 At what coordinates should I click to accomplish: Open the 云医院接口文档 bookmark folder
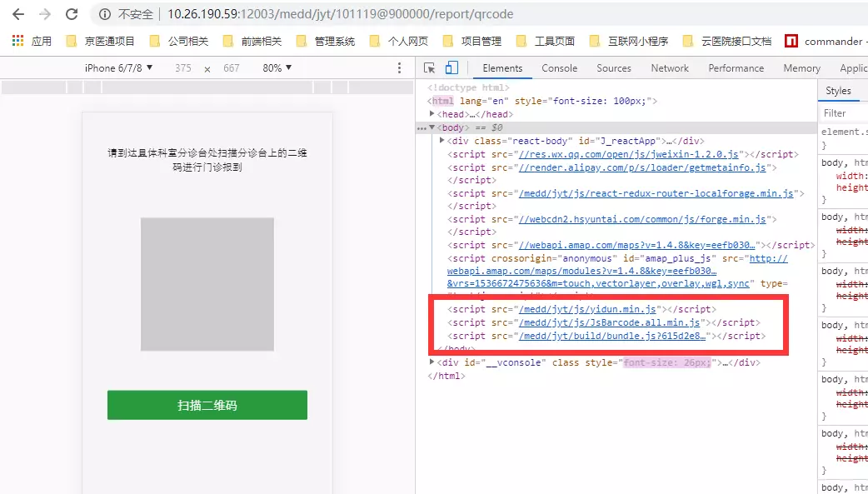pos(727,41)
